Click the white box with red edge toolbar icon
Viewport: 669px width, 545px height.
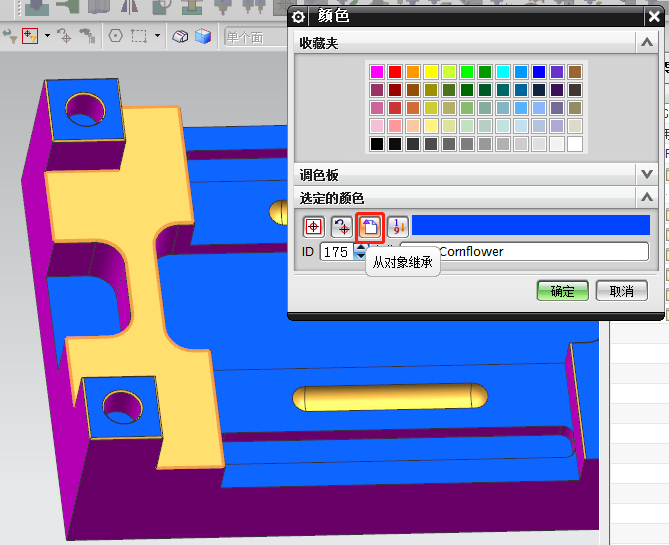180,37
